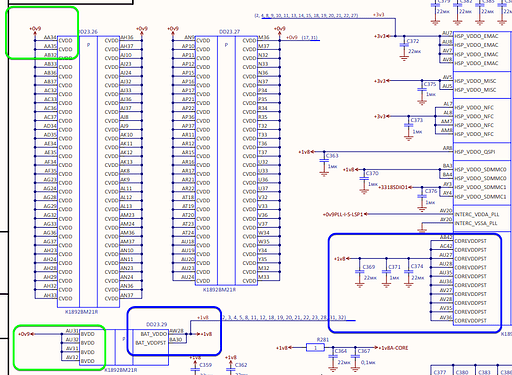Screen dimensions: 512x375
Task: Click ground symbol at INTERC_VSSA_PLL
Action: [x=422, y=230]
